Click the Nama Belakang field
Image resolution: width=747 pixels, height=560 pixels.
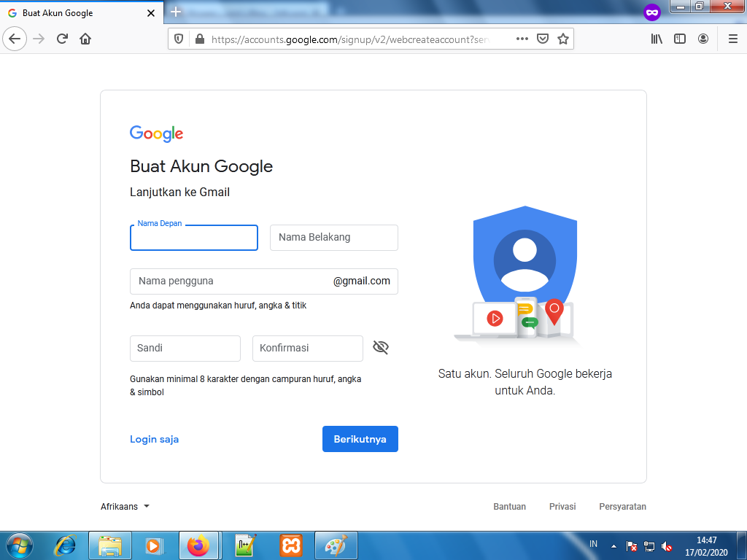tap(334, 238)
